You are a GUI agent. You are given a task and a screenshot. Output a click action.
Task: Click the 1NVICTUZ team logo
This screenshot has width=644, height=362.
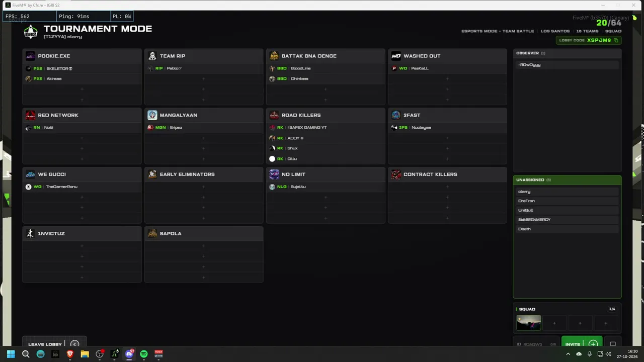30,233
